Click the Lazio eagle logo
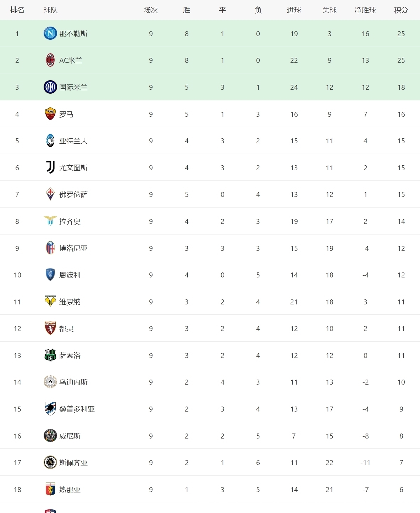Image resolution: width=420 pixels, height=513 pixels. pyautogui.click(x=50, y=221)
